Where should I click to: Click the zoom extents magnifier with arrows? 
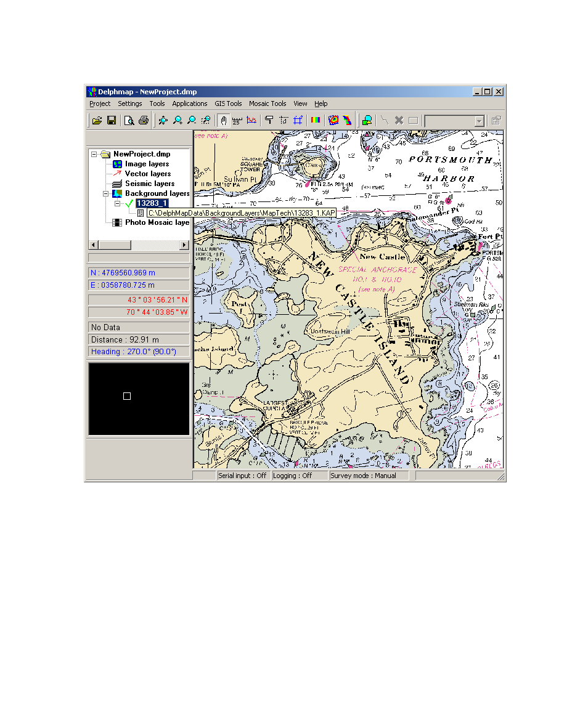[x=163, y=120]
